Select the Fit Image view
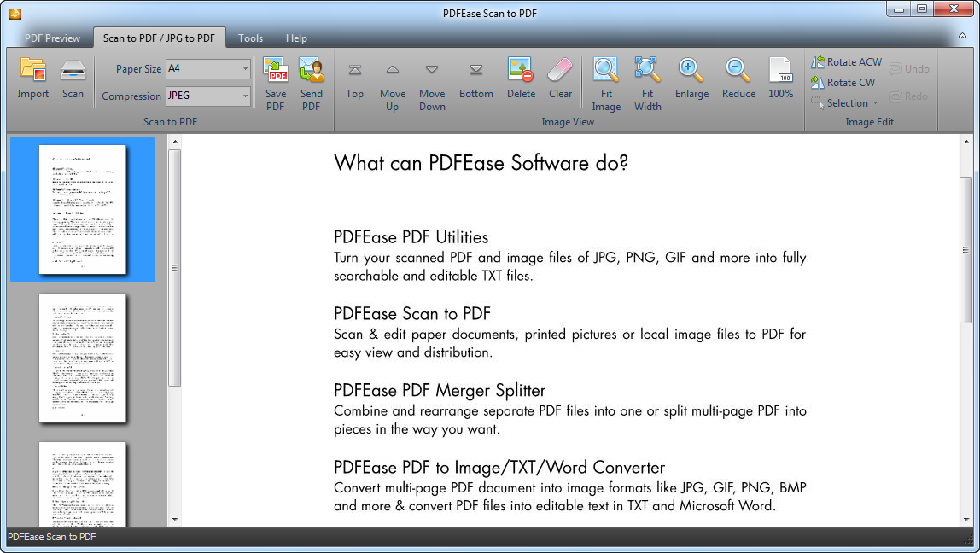980x553 pixels. 605,69
